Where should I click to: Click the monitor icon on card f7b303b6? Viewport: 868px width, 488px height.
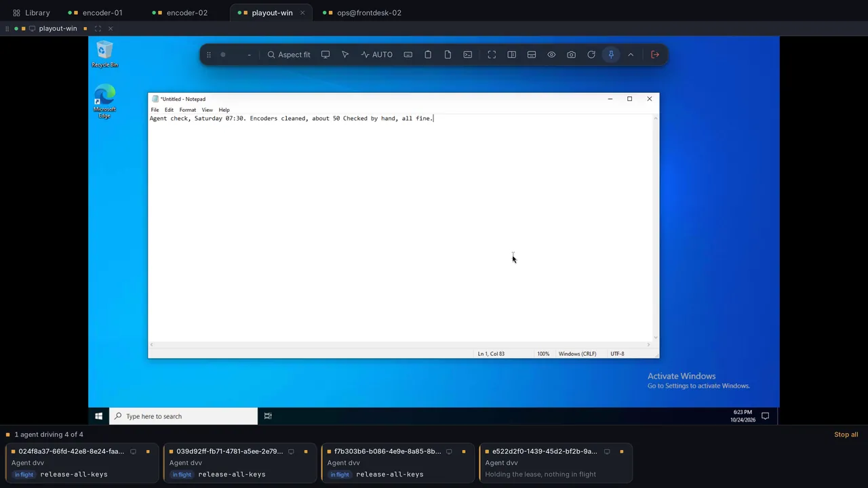[x=449, y=451]
